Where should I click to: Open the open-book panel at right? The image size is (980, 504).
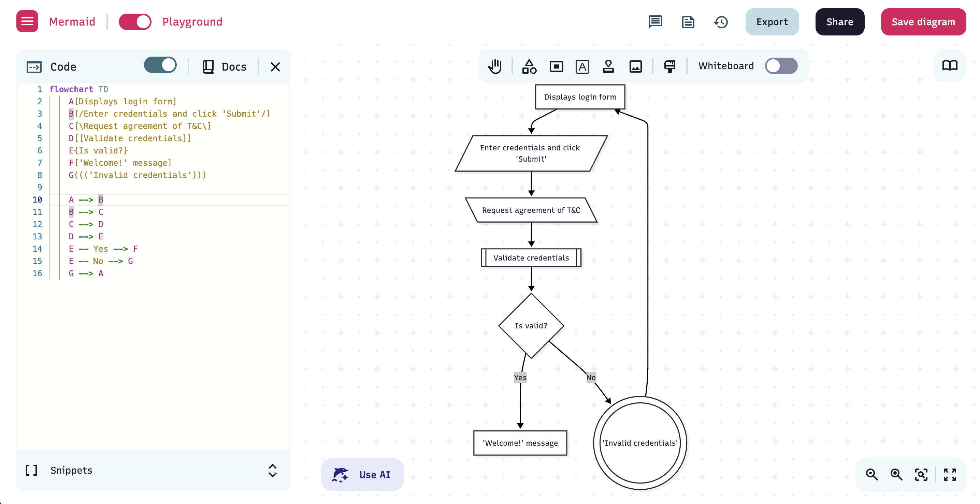pos(950,66)
